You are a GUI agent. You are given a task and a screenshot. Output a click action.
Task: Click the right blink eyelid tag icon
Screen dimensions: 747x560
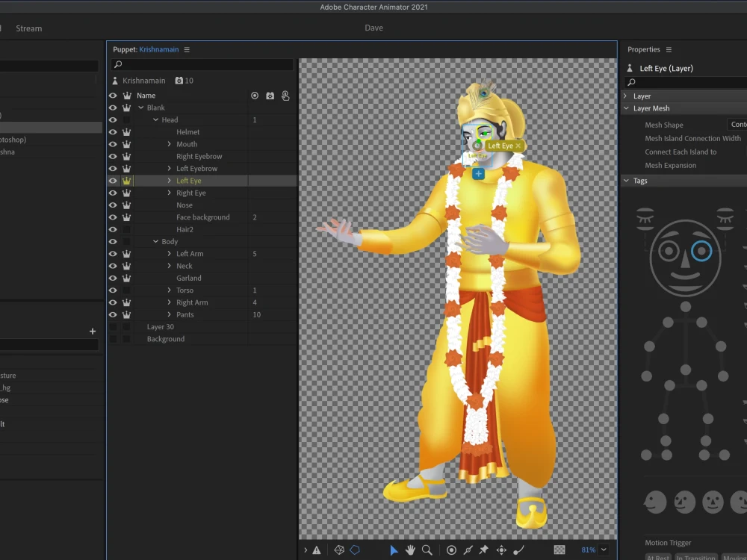coord(725,218)
